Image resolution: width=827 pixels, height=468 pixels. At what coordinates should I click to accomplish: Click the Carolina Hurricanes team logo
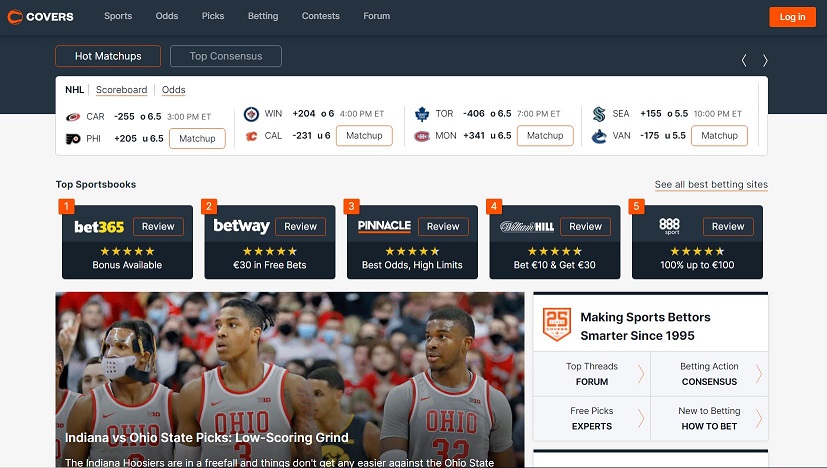click(73, 117)
